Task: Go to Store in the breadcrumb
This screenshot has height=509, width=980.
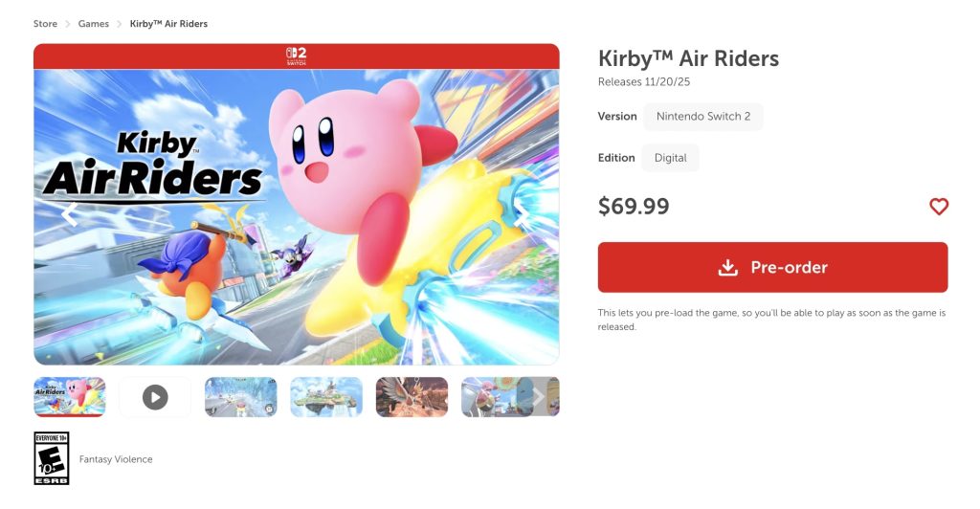Action: coord(45,24)
